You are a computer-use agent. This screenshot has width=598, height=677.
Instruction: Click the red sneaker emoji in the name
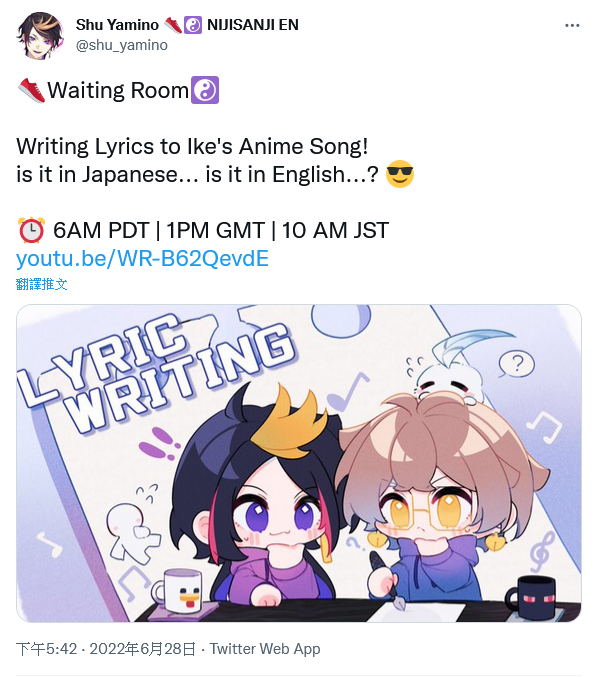tap(173, 25)
